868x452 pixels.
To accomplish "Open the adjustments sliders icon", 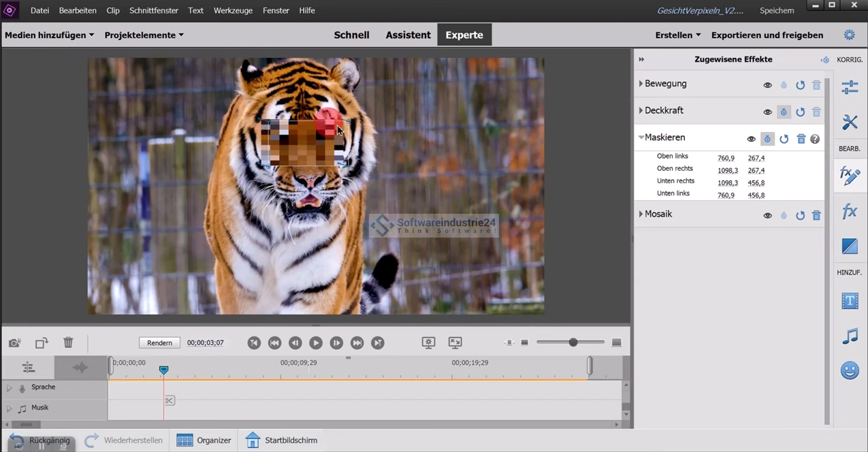I will click(850, 87).
